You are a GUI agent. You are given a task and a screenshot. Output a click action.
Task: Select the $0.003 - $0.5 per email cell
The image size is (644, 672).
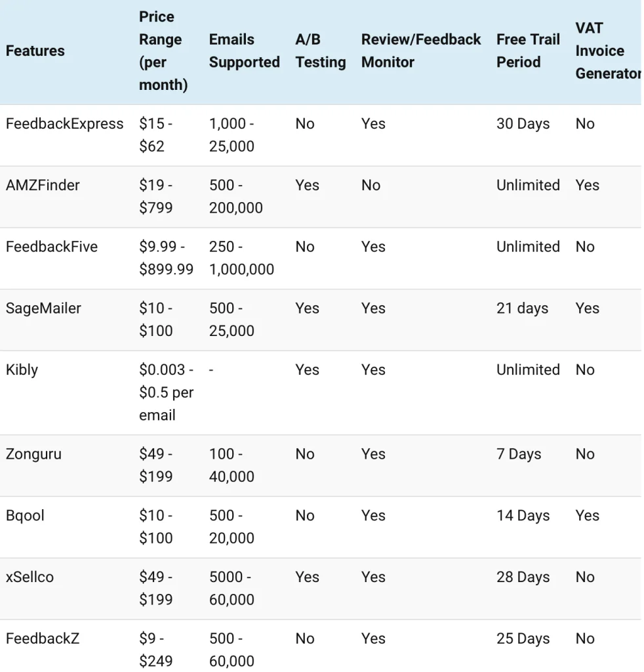point(166,392)
